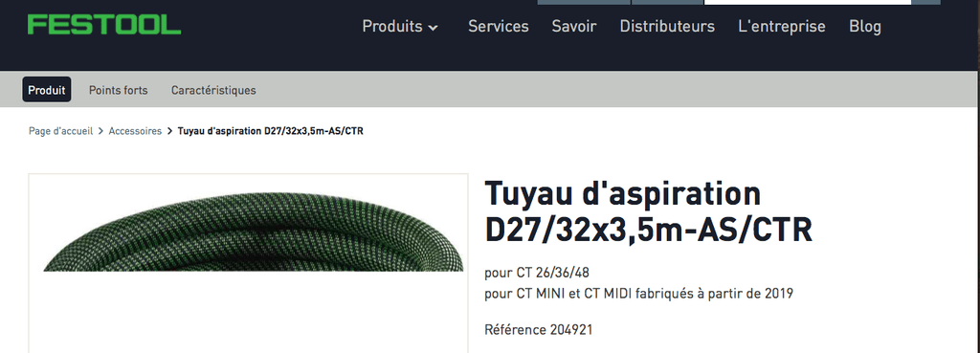Go to the Savoir section

pyautogui.click(x=574, y=26)
